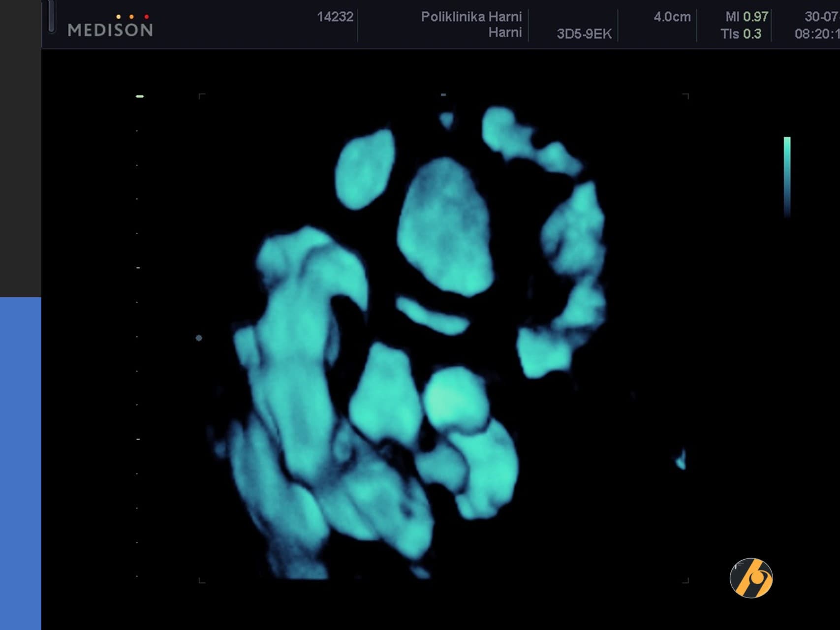Click the MEDISON logo
The height and width of the screenshot is (630, 840).
point(110,30)
